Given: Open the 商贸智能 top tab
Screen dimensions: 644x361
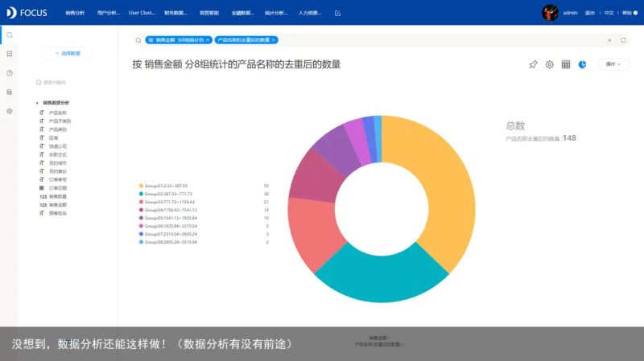Looking at the screenshot, I should click(x=209, y=13).
